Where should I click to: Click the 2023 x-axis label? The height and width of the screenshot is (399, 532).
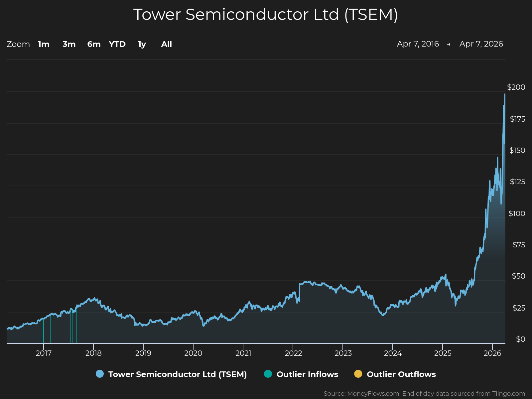coord(343,353)
